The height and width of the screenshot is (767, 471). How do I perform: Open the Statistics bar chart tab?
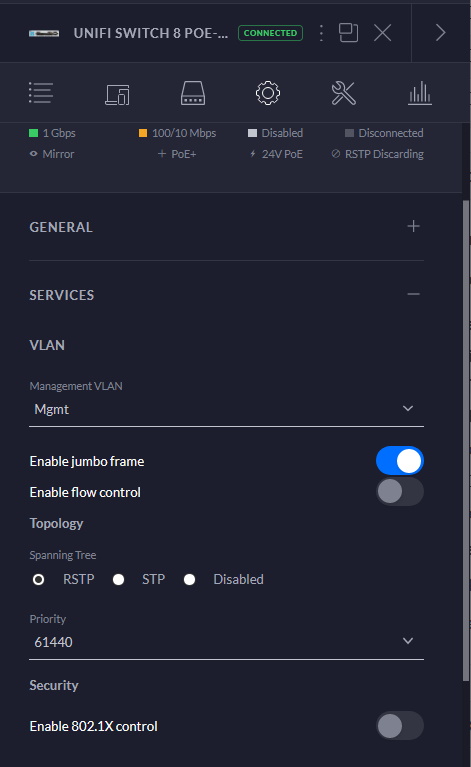point(420,93)
